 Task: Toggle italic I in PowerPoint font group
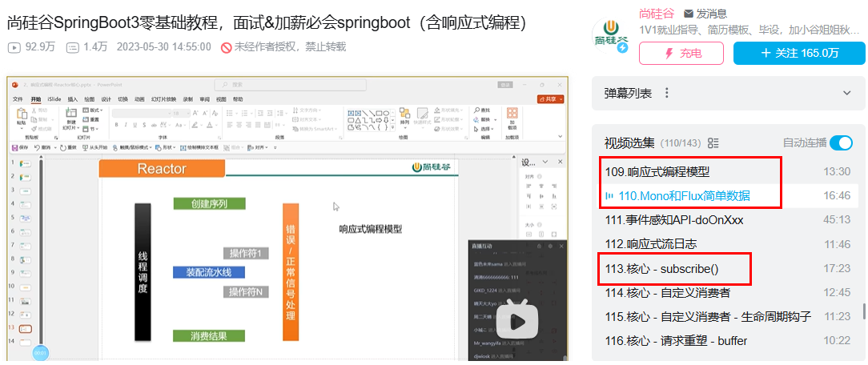(126, 125)
